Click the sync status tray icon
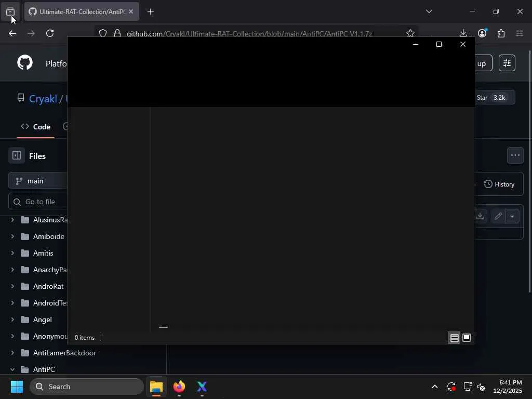 pos(451,387)
